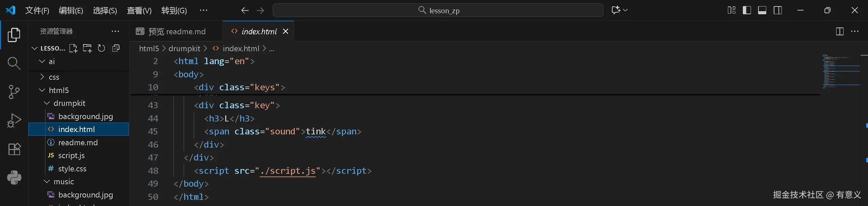Image resolution: width=868 pixels, height=206 pixels.
Task: Split the editor to the right
Action: 840,32
